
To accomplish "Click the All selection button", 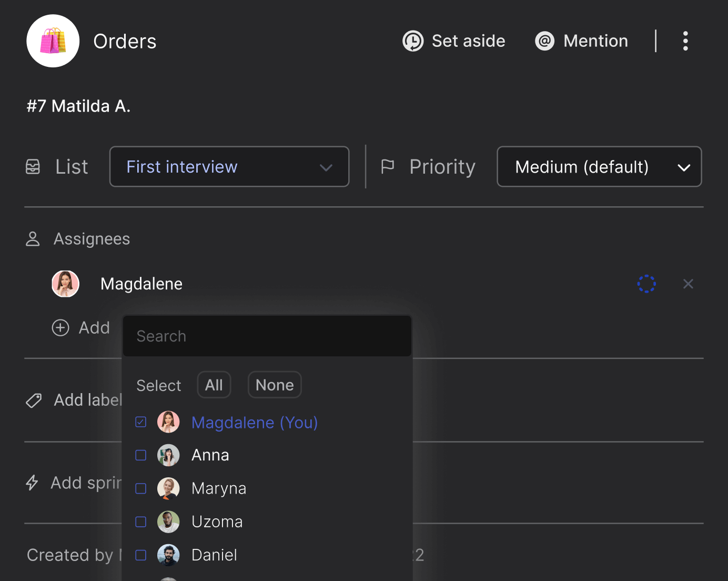I will coord(214,385).
